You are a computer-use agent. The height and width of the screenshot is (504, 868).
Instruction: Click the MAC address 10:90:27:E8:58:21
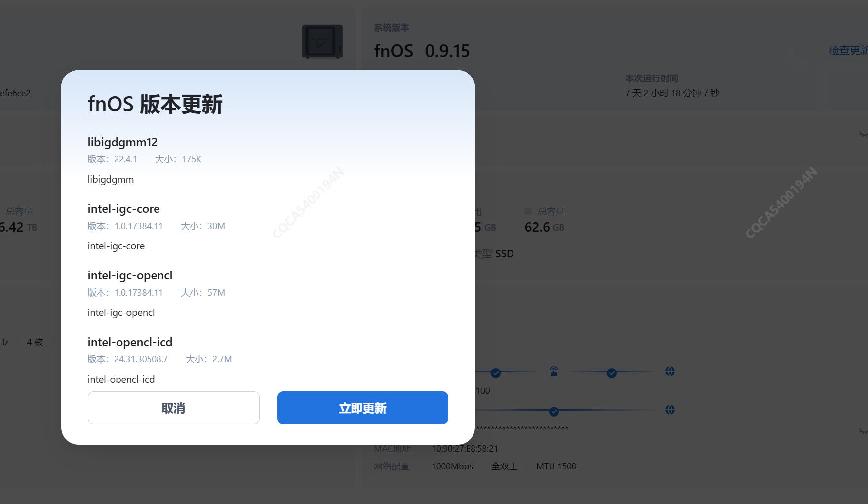465,449
